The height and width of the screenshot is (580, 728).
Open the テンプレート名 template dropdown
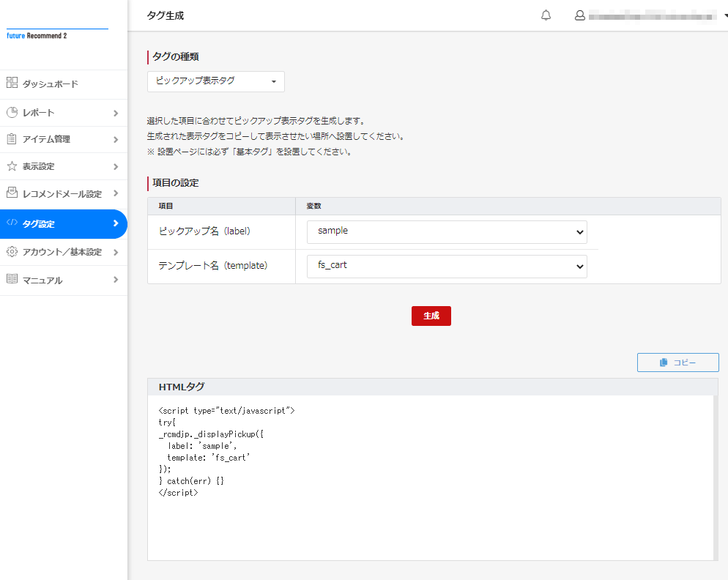click(x=447, y=266)
